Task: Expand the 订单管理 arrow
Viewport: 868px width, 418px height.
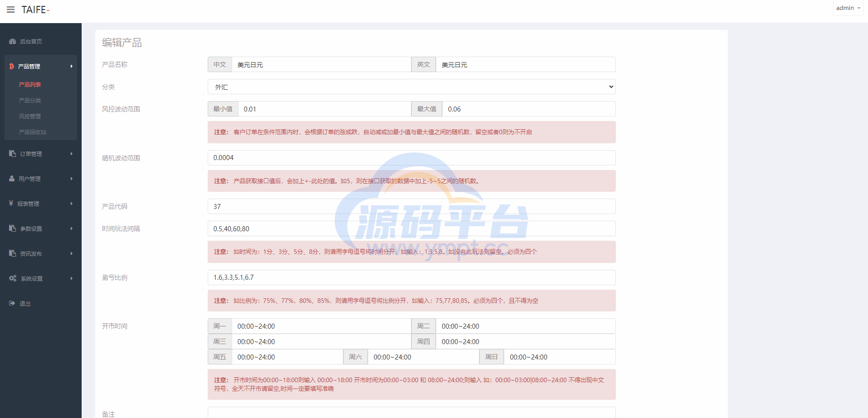Action: tap(71, 154)
